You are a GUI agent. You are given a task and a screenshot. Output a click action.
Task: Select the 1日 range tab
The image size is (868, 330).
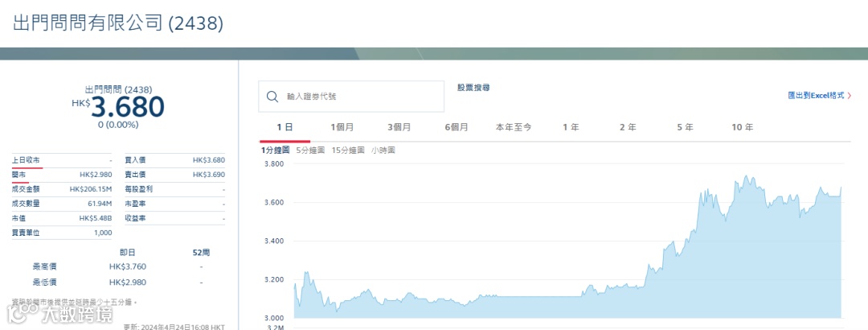[285, 127]
